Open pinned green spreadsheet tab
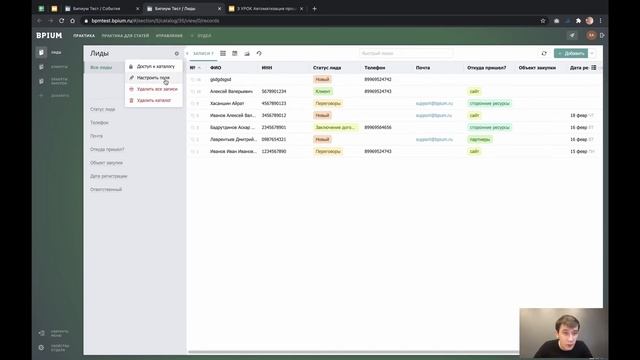 [x=41, y=9]
